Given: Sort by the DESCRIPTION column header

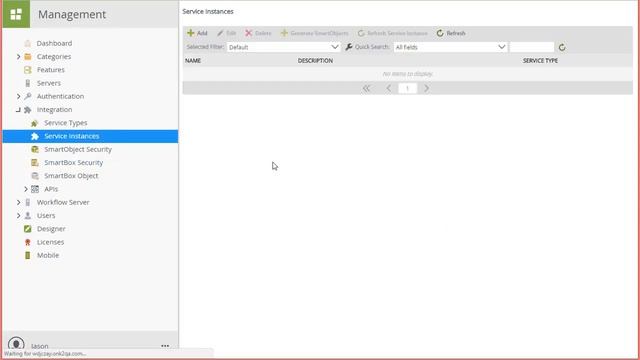Looking at the screenshot, I should tap(315, 60).
